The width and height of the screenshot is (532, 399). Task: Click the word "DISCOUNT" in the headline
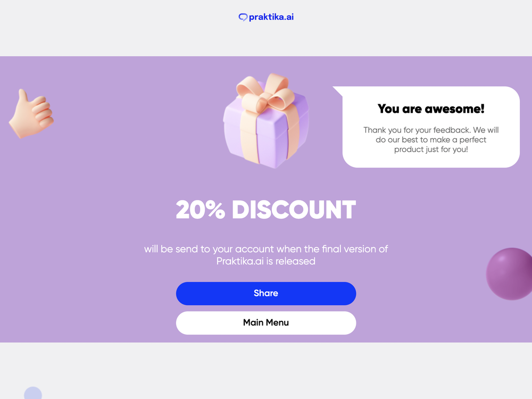(x=294, y=210)
